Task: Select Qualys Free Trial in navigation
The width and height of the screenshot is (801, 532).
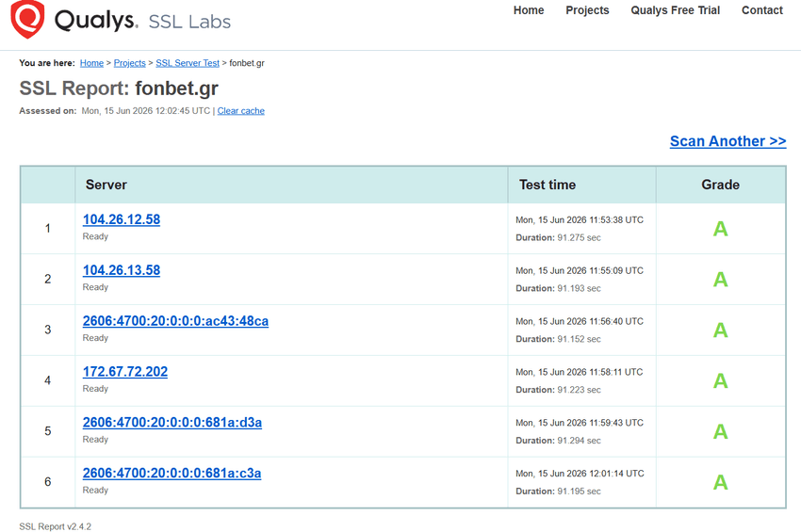Action: click(675, 10)
